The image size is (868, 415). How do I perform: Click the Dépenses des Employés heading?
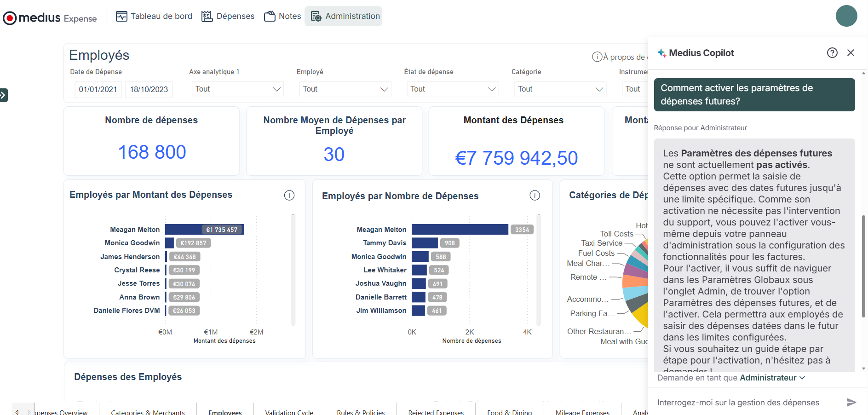tap(128, 377)
